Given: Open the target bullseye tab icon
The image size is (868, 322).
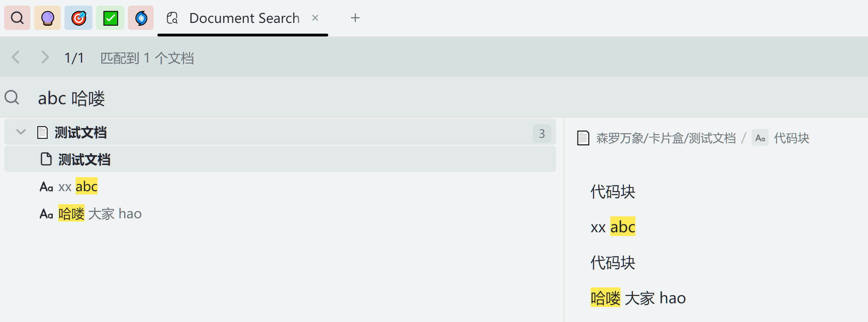Looking at the screenshot, I should click(x=78, y=18).
